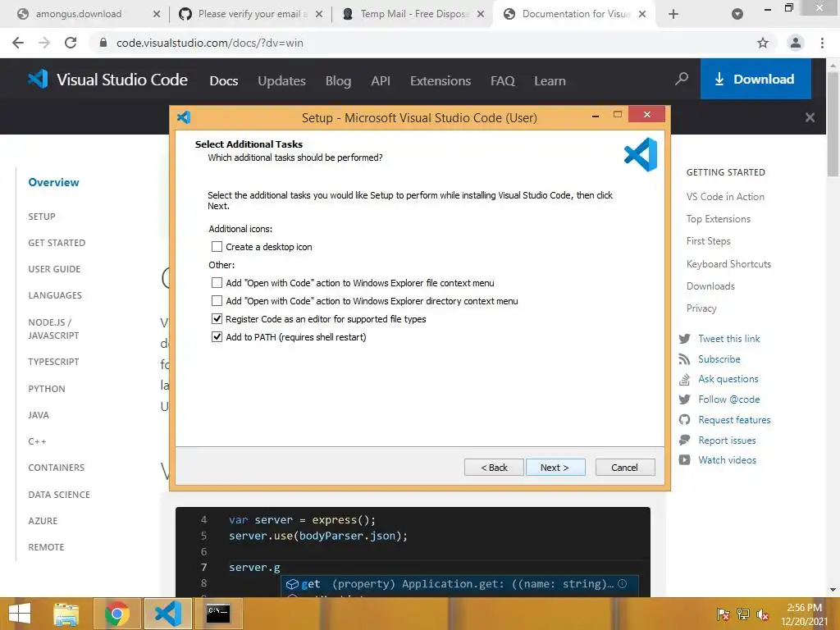This screenshot has width=840, height=630.
Task: Click the Twitter icon beside Follow @code
Action: [x=684, y=399]
